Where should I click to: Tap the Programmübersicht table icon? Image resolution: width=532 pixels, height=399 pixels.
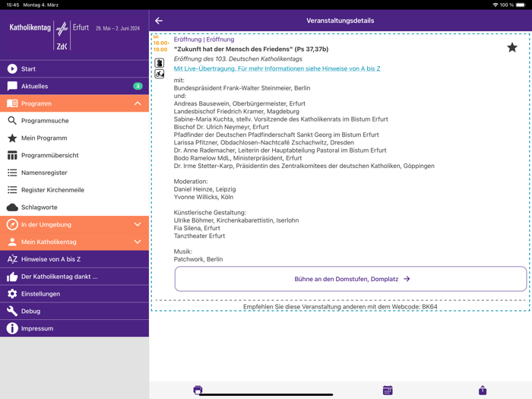12,155
